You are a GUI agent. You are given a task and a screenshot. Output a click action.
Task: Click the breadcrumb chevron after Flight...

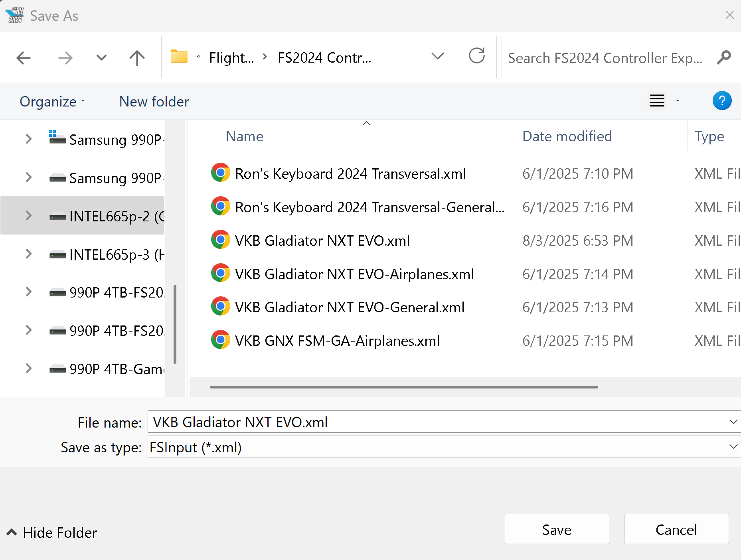point(265,57)
